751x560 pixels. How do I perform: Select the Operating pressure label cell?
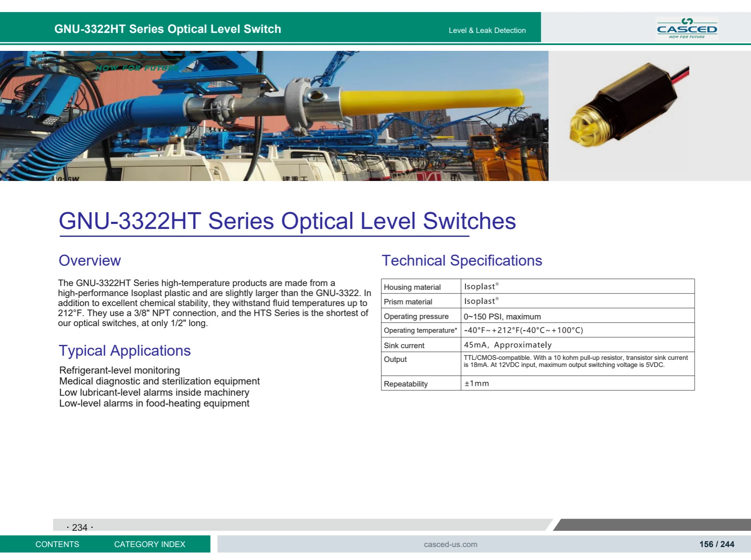click(x=421, y=316)
